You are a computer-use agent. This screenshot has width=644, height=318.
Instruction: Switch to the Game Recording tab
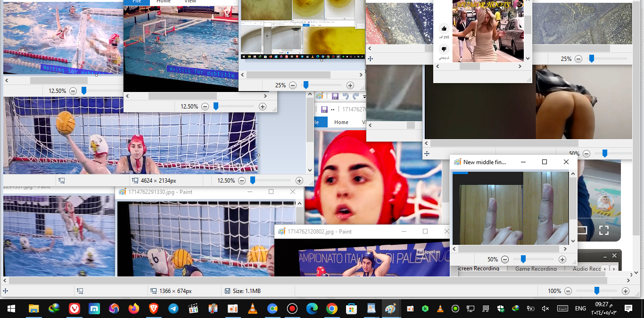pos(536,269)
